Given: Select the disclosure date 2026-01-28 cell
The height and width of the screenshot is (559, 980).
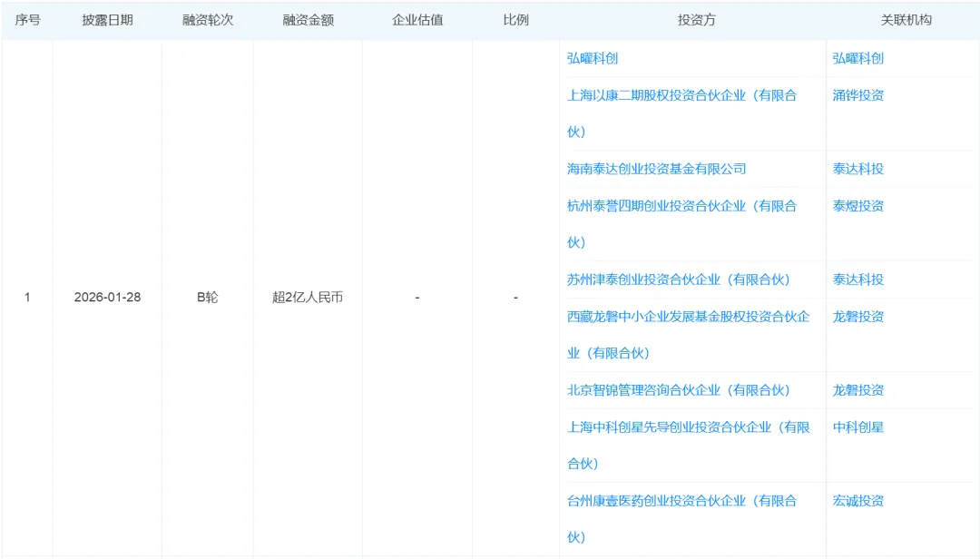Looking at the screenshot, I should coord(107,298).
